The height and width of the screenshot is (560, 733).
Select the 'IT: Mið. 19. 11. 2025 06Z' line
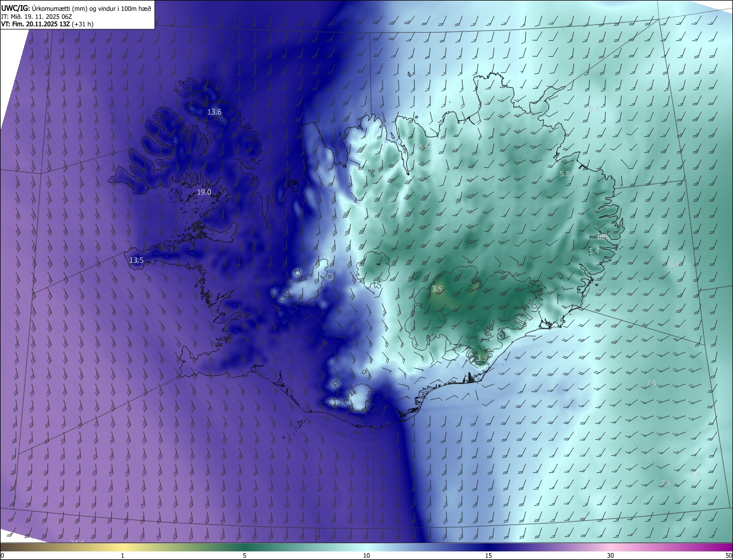[37, 17]
